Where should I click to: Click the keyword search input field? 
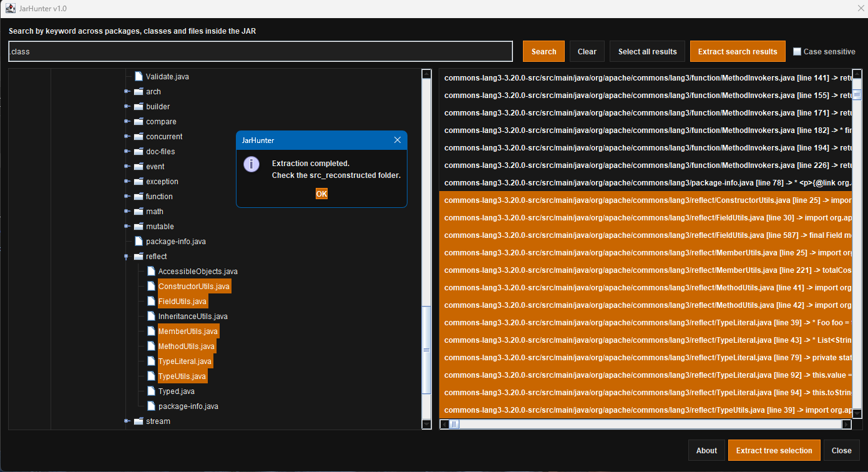pos(260,52)
